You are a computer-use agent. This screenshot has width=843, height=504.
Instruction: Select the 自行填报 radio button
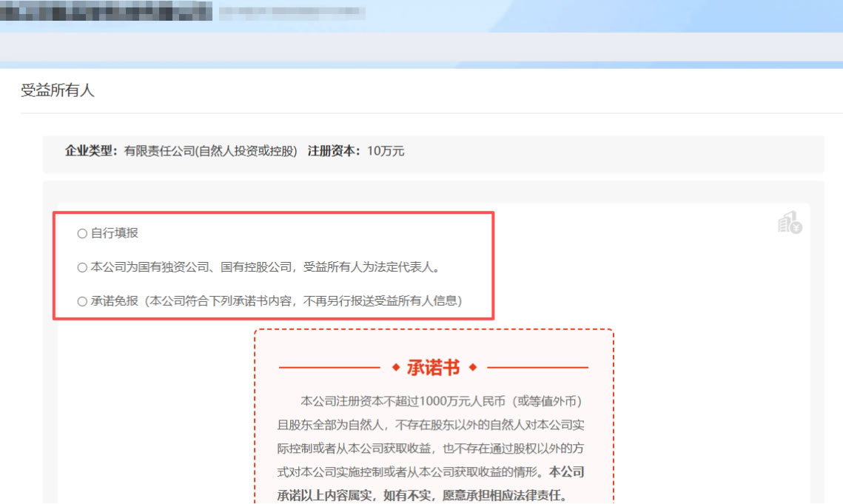pyautogui.click(x=82, y=234)
